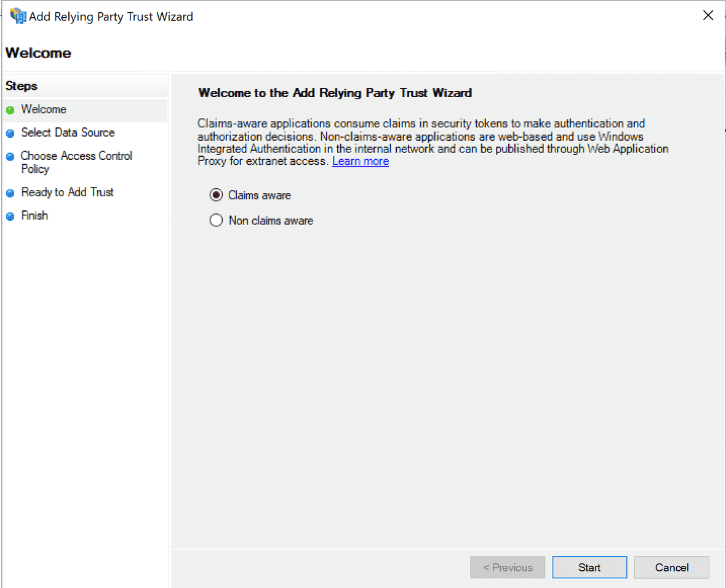Go to the Select Data Source step label
The image size is (726, 588).
tap(68, 133)
